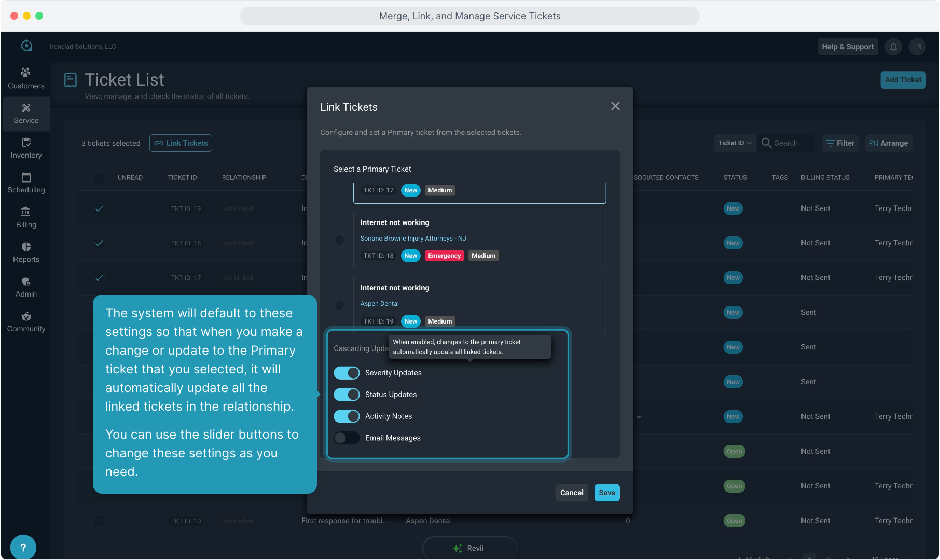Enable Email Messages toggle

tap(347, 438)
